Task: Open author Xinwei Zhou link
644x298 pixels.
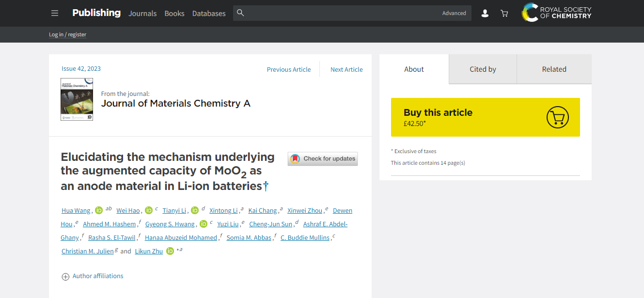Action: click(x=305, y=210)
